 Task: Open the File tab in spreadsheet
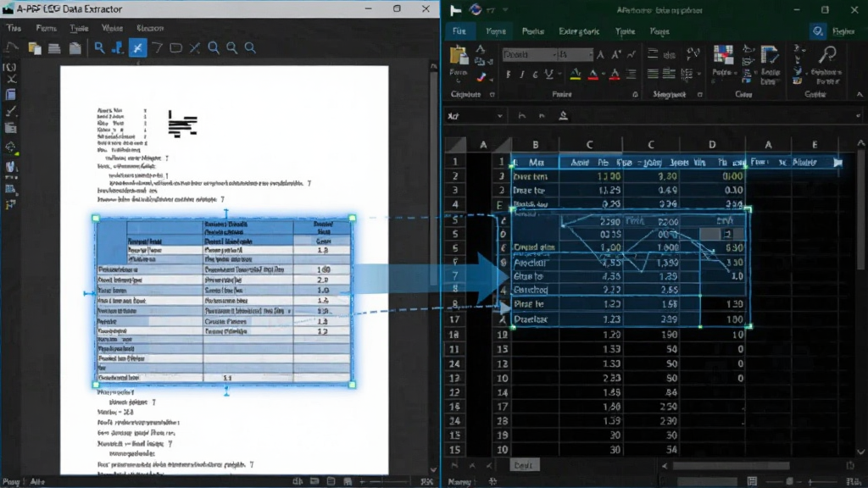click(x=459, y=31)
